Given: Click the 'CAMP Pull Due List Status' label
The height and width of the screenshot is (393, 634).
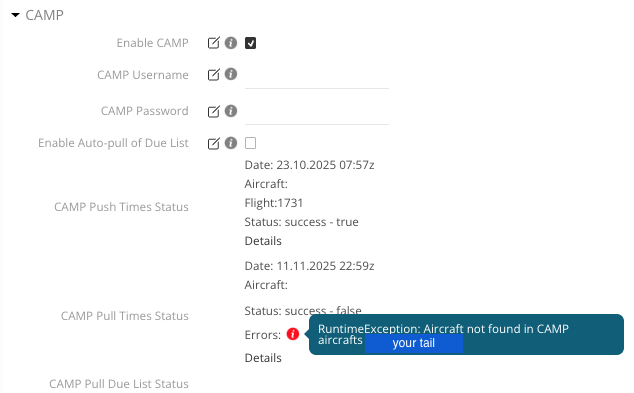Looking at the screenshot, I should (x=119, y=384).
